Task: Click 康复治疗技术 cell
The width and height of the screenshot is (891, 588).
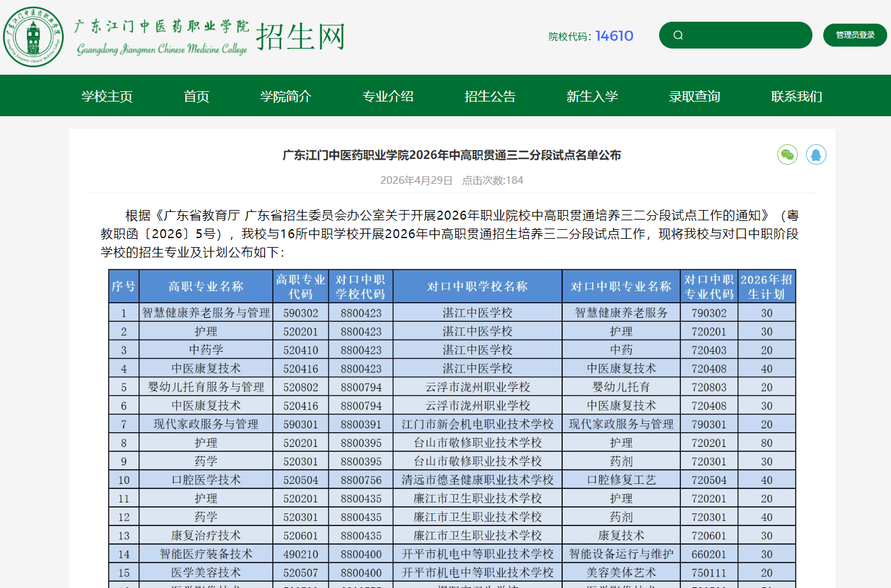Action: pos(206,535)
